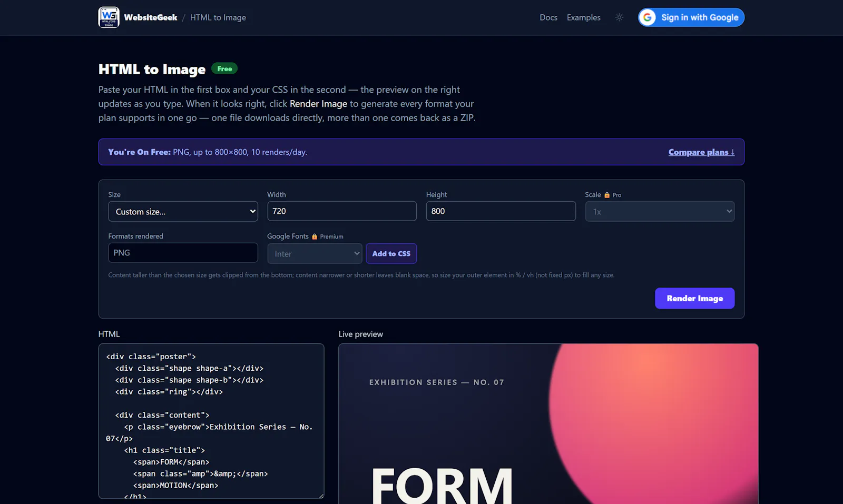Image resolution: width=843 pixels, height=504 pixels.
Task: Click the Formats rendered PNG field
Action: pos(183,253)
